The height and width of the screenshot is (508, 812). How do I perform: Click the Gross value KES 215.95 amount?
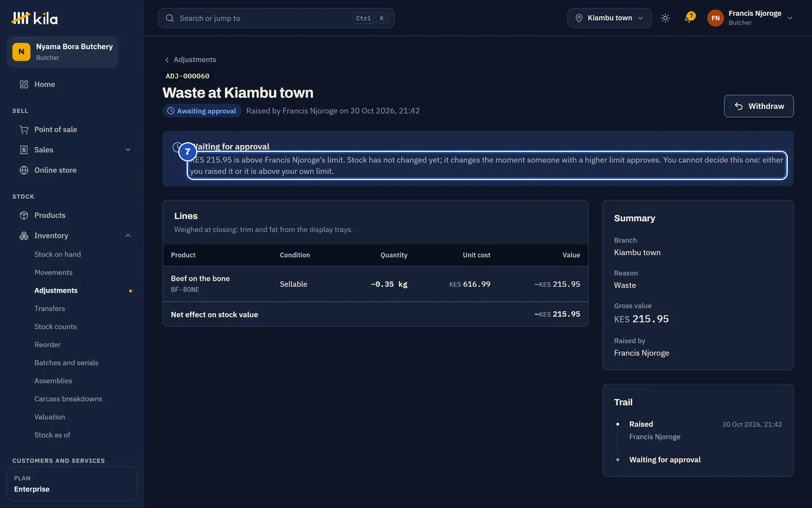641,319
